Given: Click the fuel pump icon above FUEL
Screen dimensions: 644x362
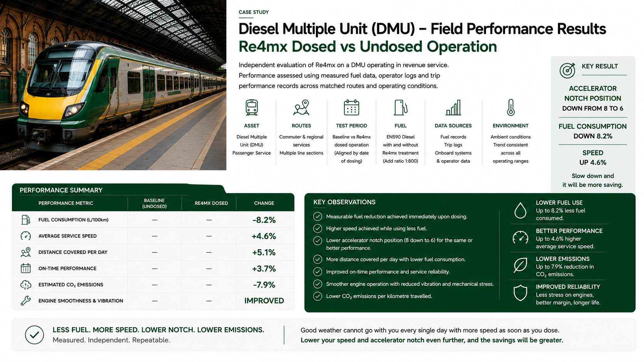Looking at the screenshot, I should (x=401, y=108).
